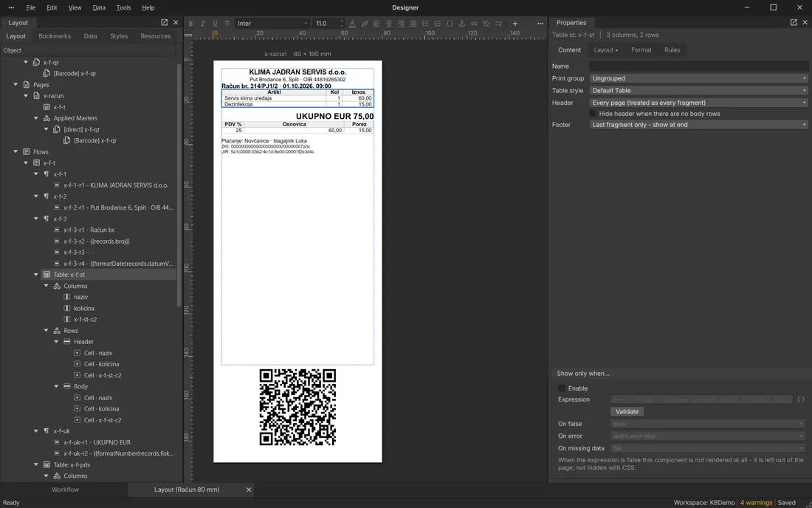Select the highlight pen tool
The height and width of the screenshot is (508, 812).
[365, 24]
